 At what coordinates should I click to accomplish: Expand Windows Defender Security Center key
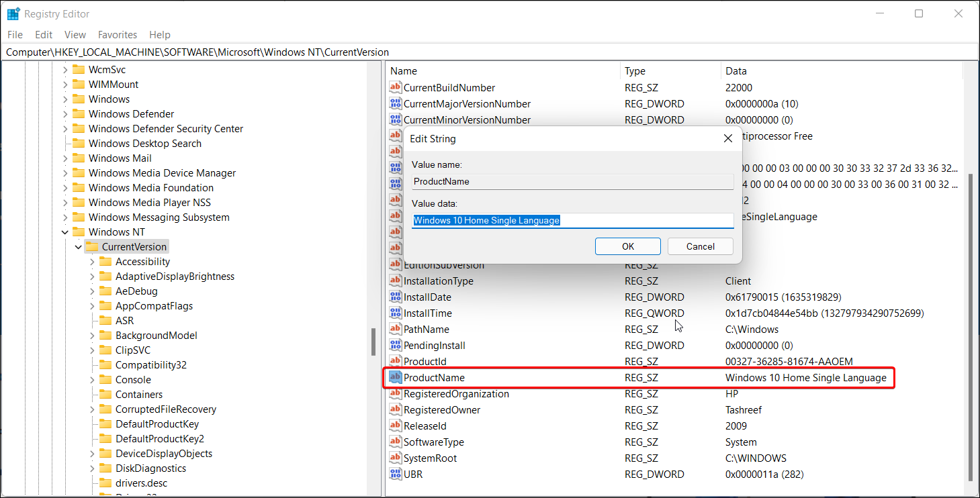coord(65,129)
